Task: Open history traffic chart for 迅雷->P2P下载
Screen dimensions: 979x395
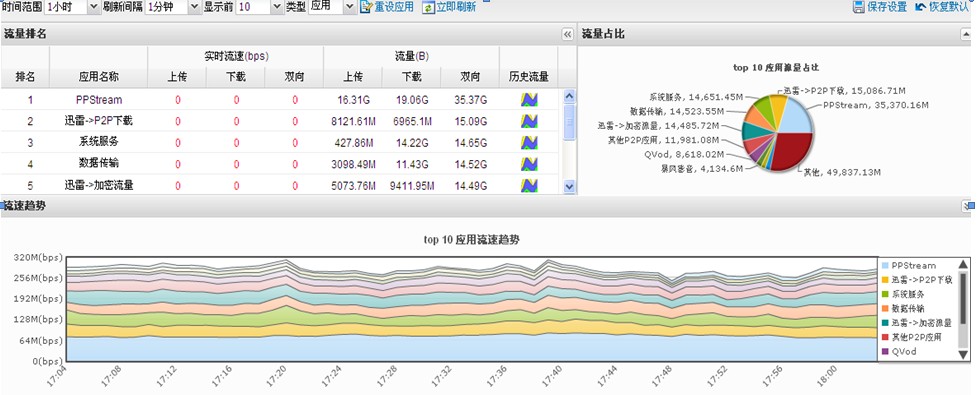Action: [529, 121]
